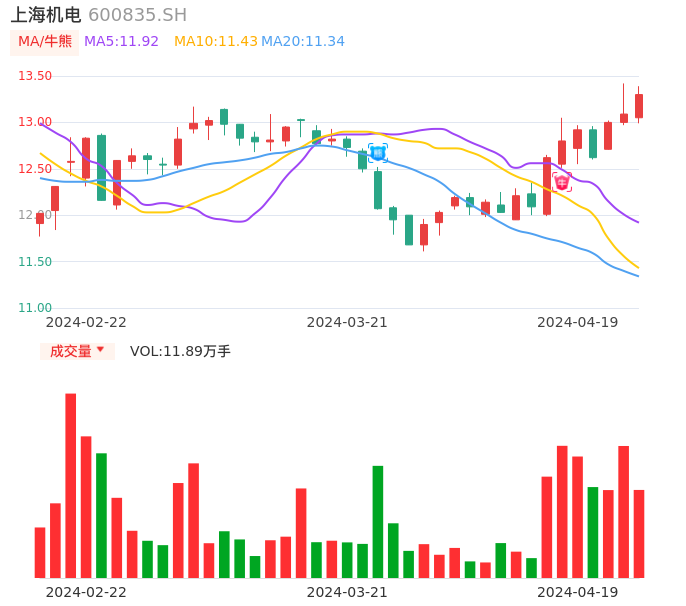Image resolution: width=686 pixels, height=606 pixels.
Task: Click the tallest red volume bar
Action: coord(71,485)
